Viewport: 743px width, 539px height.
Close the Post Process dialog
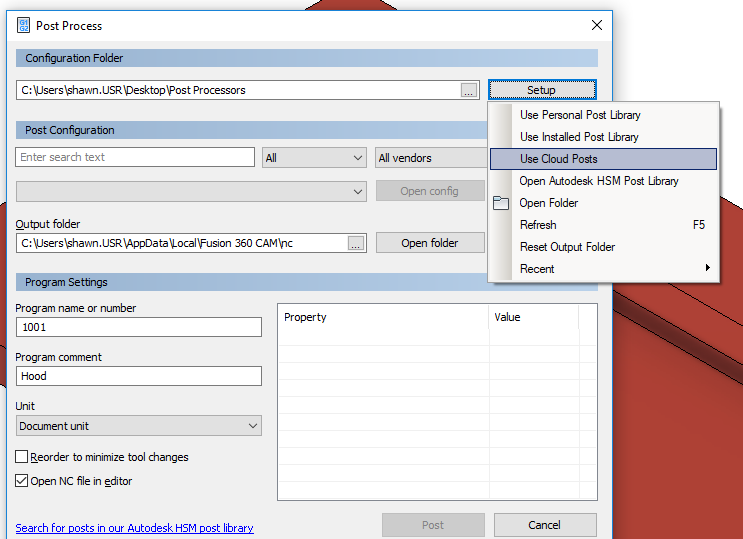[597, 25]
